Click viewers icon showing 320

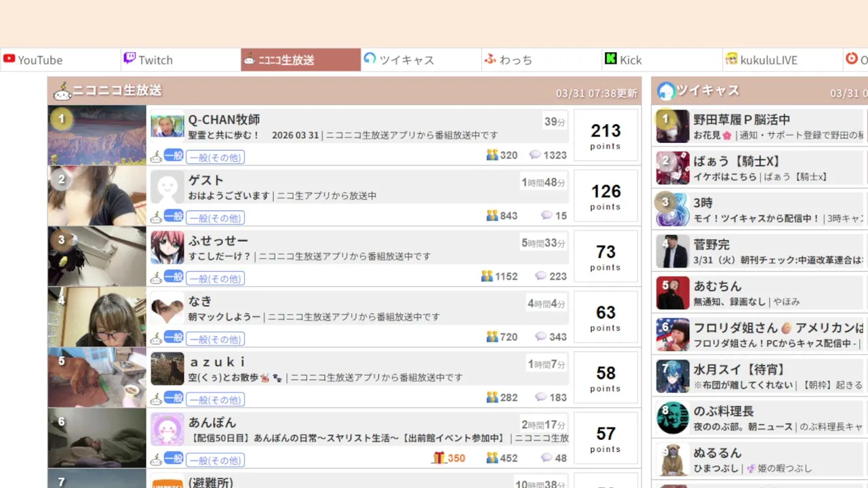492,155
